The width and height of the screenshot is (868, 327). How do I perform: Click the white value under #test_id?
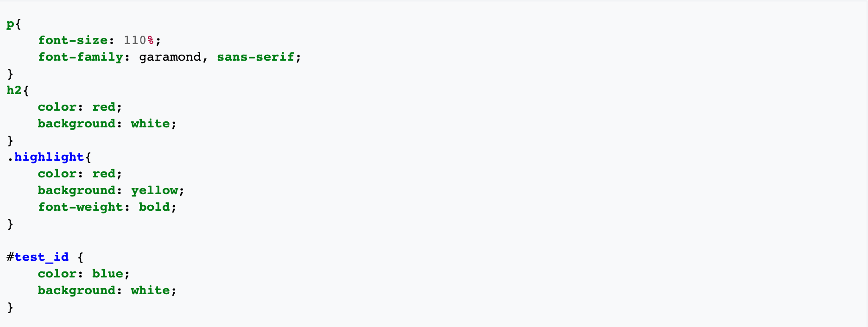[150, 290]
